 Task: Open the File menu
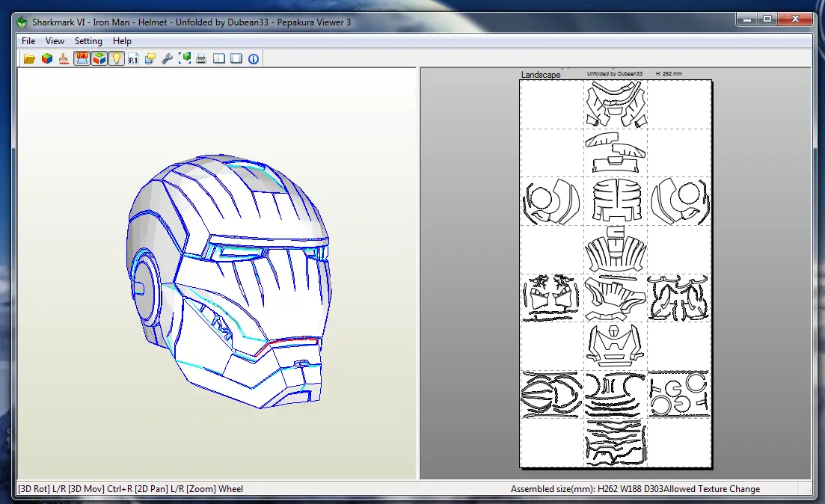[28, 41]
